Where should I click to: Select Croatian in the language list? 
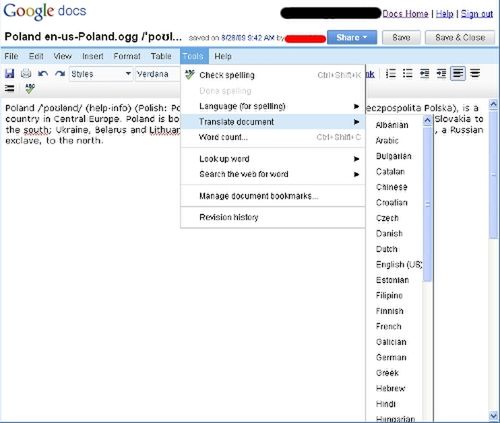coord(392,203)
